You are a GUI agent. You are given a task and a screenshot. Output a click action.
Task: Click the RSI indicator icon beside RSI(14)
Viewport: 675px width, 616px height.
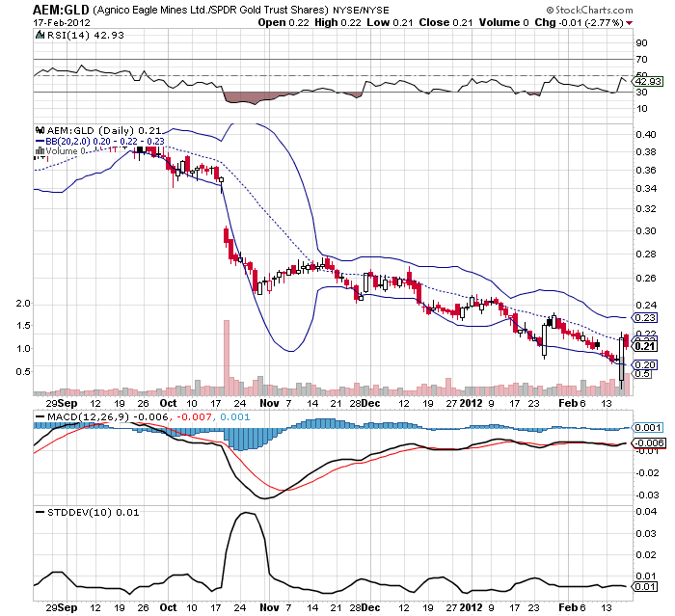(x=40, y=36)
